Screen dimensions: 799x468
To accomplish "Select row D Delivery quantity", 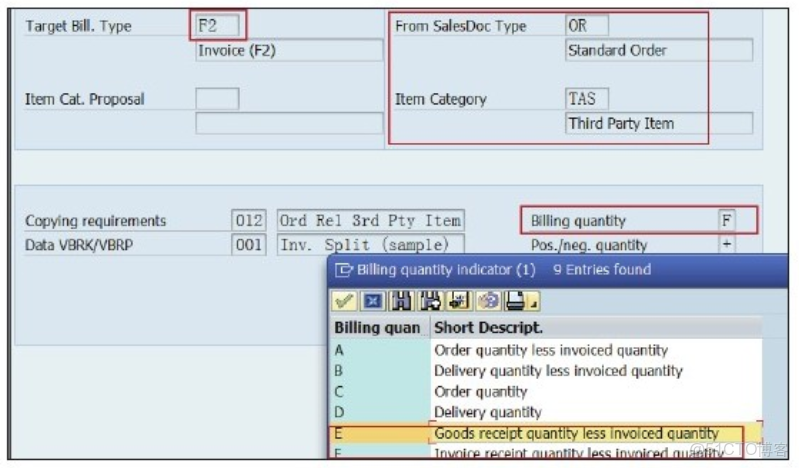I will click(x=546, y=412).
